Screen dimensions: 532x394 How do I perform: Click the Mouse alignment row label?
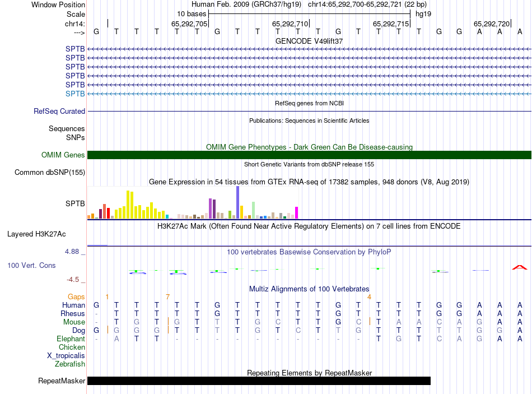pyautogui.click(x=74, y=322)
